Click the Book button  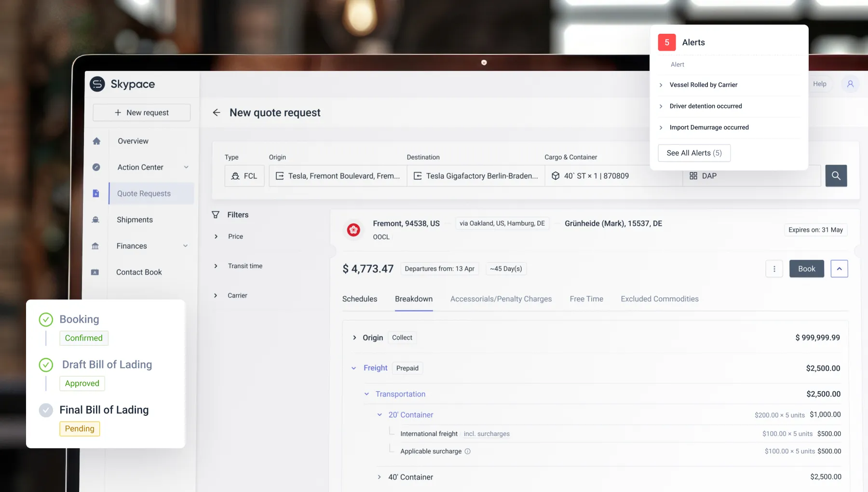[807, 269]
